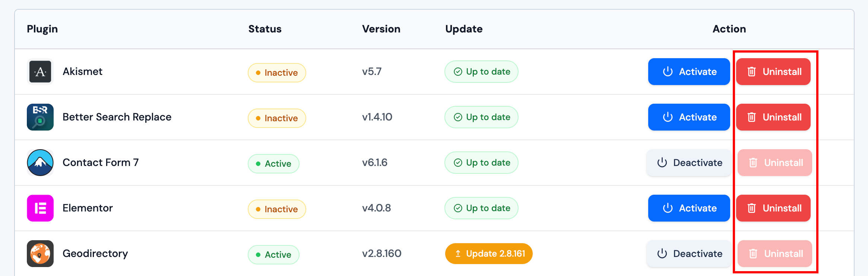Viewport: 868px width, 276px height.
Task: Click the Version column header
Action: [381, 29]
